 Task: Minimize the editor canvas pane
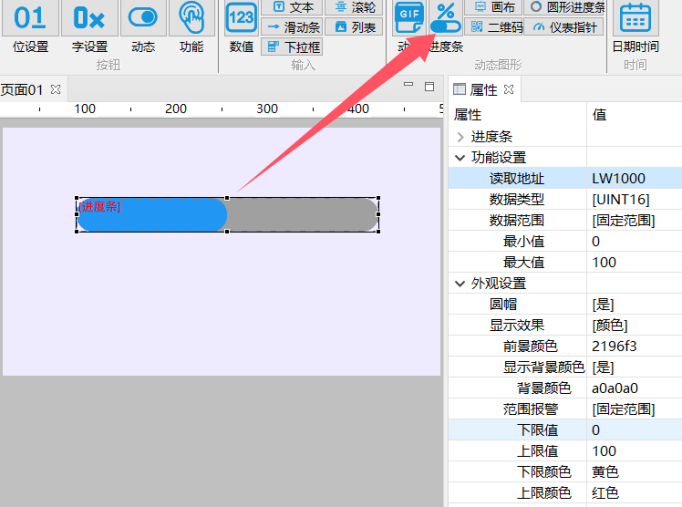point(408,84)
